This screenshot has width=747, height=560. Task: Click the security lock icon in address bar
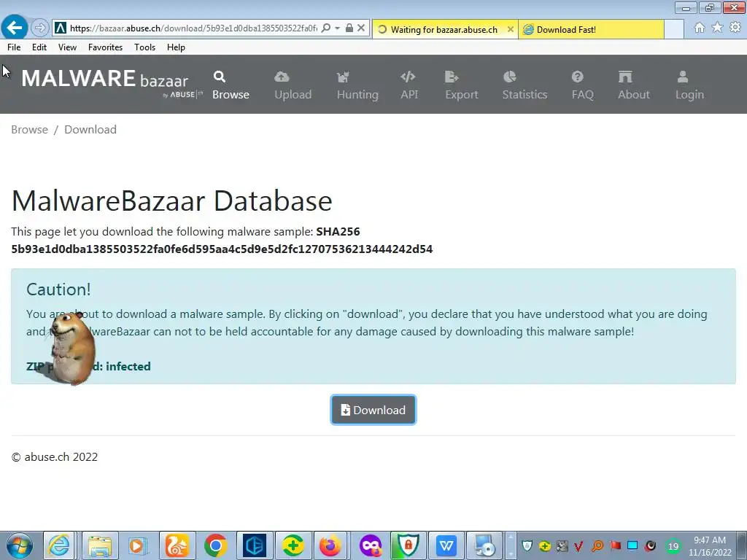tap(349, 28)
